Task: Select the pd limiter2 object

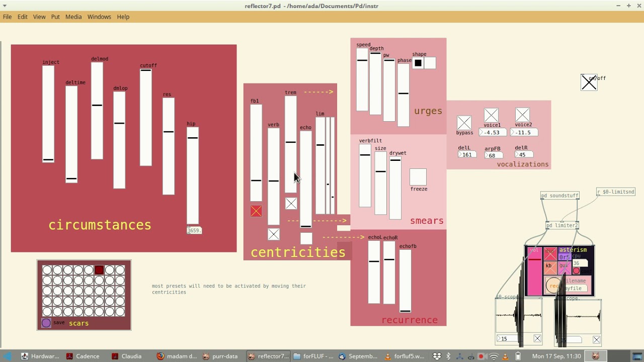Action: [562, 226]
